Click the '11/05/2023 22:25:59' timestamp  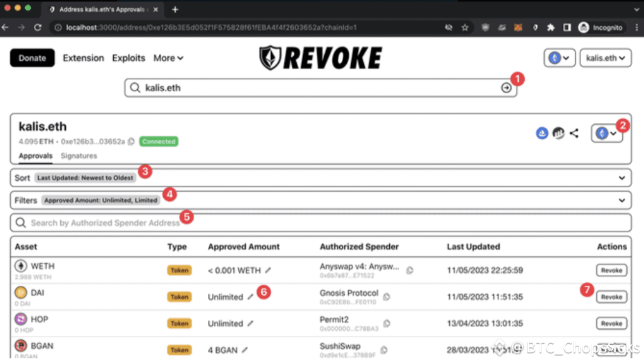click(x=485, y=270)
